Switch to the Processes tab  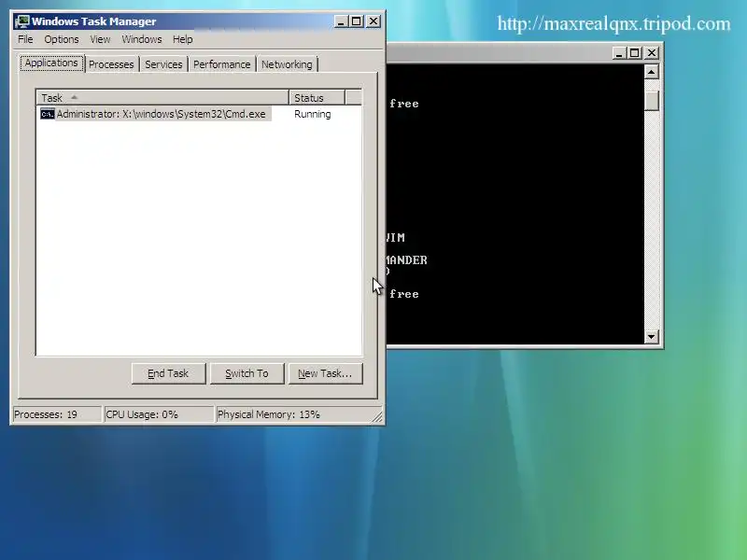[111, 64]
